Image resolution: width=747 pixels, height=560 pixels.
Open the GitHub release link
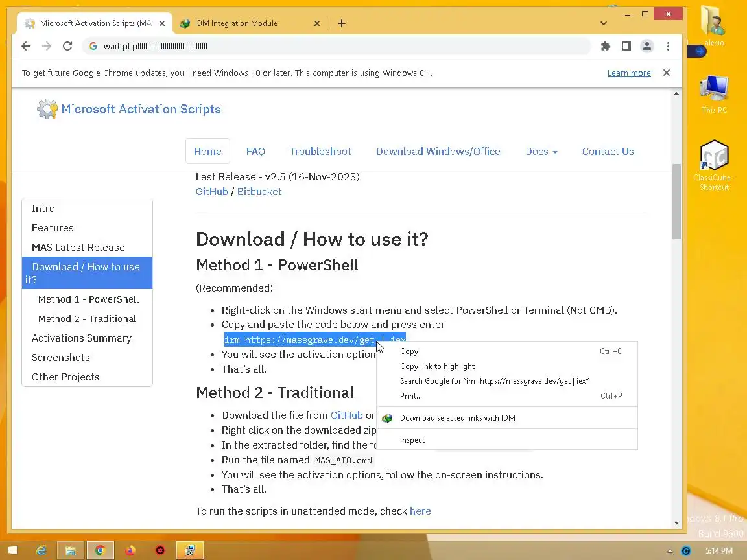click(x=212, y=191)
